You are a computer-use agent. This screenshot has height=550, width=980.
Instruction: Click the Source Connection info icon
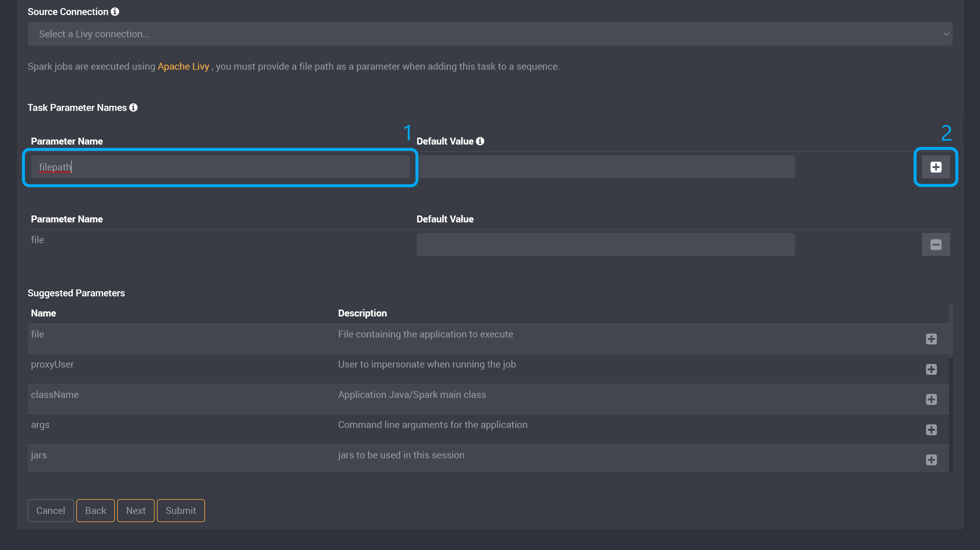115,12
